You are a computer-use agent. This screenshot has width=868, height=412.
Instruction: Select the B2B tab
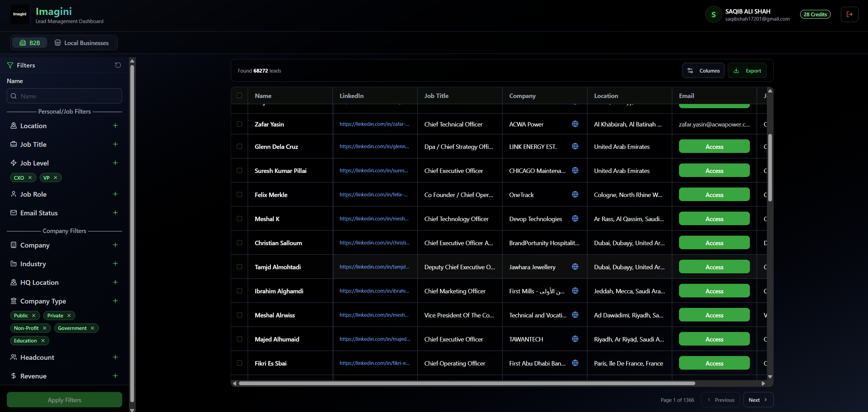click(x=30, y=43)
